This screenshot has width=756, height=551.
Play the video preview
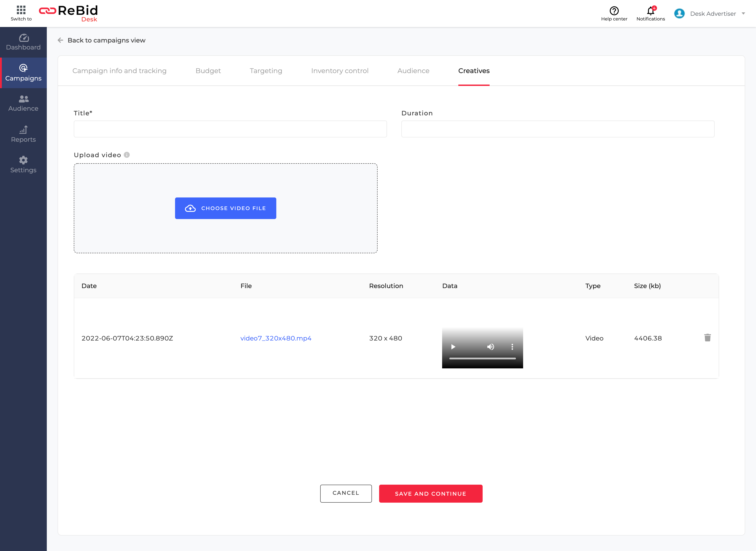[453, 347]
